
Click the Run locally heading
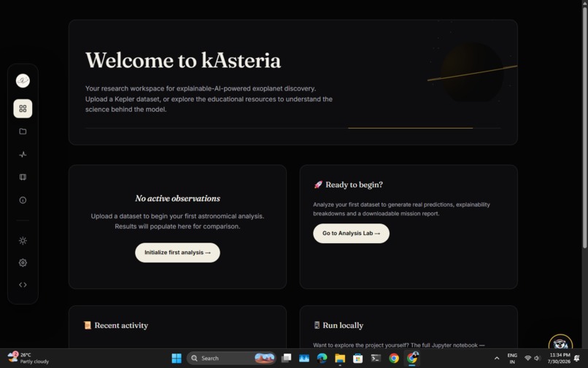(x=343, y=325)
